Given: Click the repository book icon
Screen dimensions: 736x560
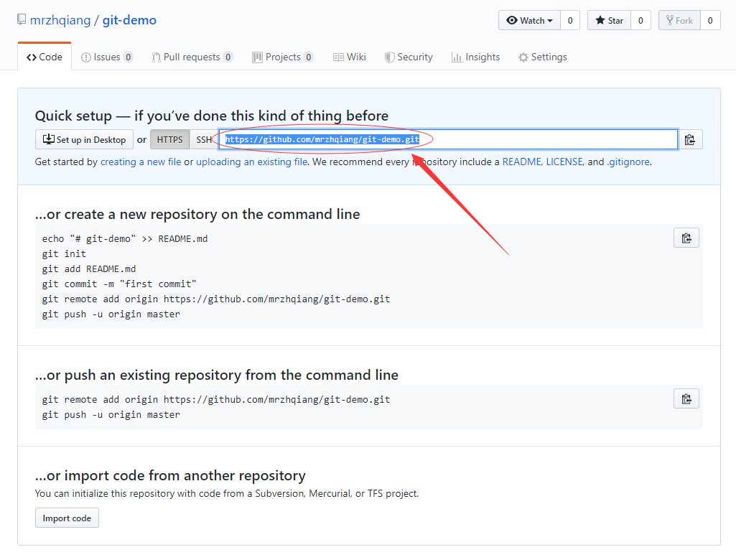Looking at the screenshot, I should [x=21, y=19].
